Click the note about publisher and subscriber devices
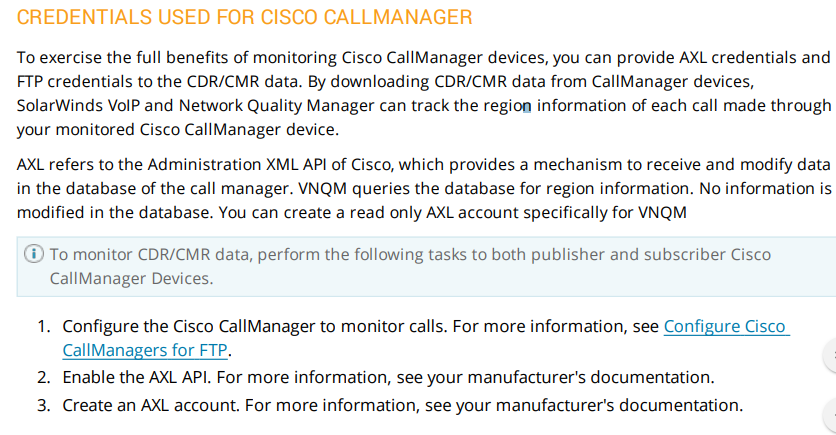836x435 pixels. [x=411, y=266]
